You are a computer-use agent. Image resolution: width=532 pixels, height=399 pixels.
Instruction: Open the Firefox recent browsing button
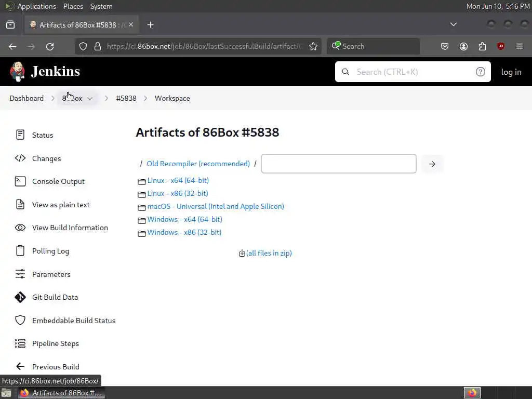[x=10, y=25]
